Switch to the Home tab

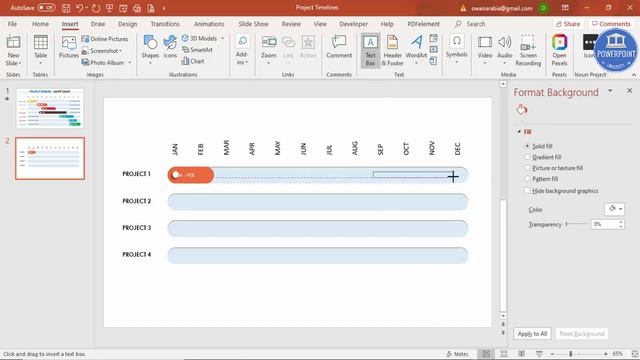click(40, 24)
